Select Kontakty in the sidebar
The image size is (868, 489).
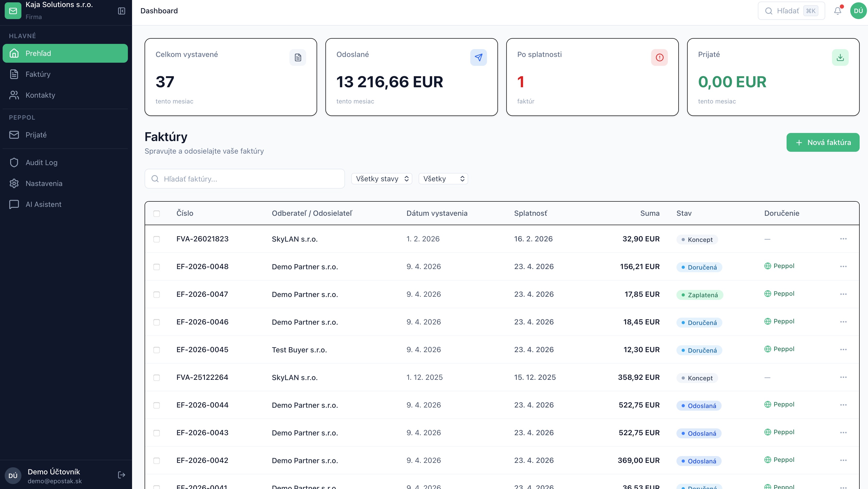point(40,95)
